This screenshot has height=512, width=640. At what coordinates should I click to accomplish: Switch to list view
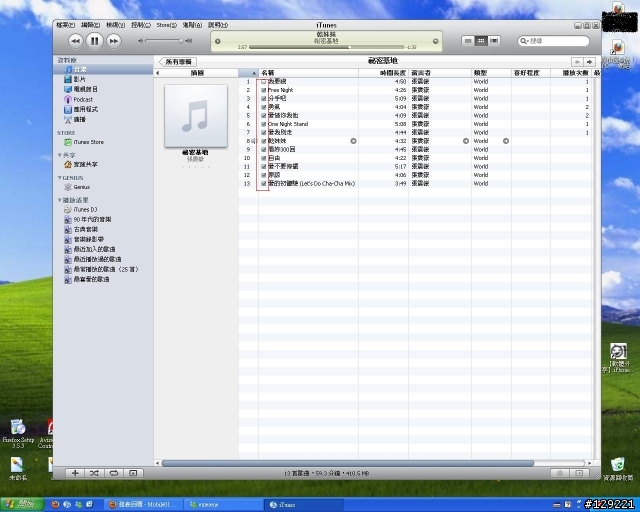(x=468, y=41)
